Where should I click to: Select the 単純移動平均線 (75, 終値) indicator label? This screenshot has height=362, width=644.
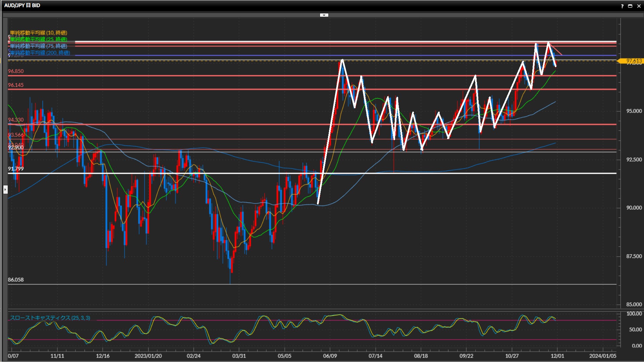coord(39,46)
